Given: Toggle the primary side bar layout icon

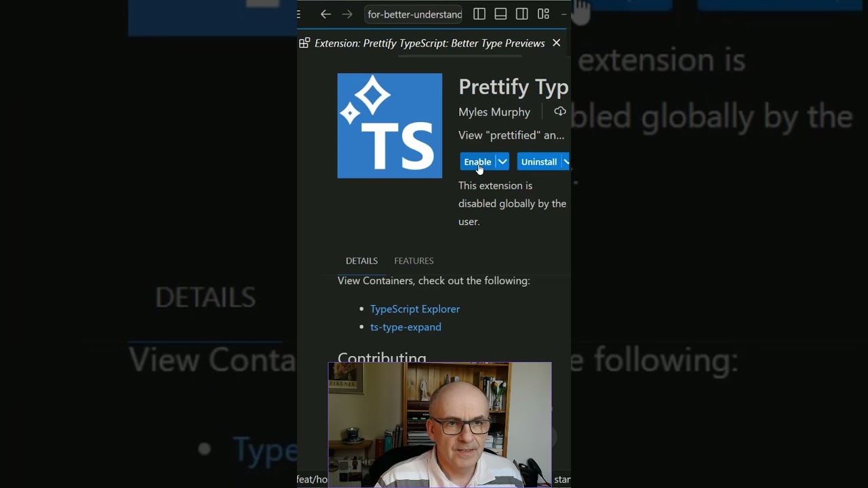Looking at the screenshot, I should pos(479,14).
